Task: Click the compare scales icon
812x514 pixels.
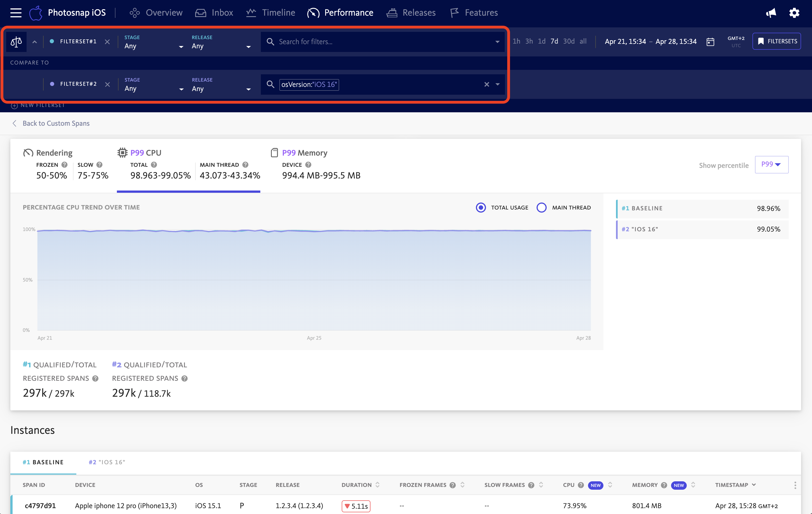Action: [16, 42]
